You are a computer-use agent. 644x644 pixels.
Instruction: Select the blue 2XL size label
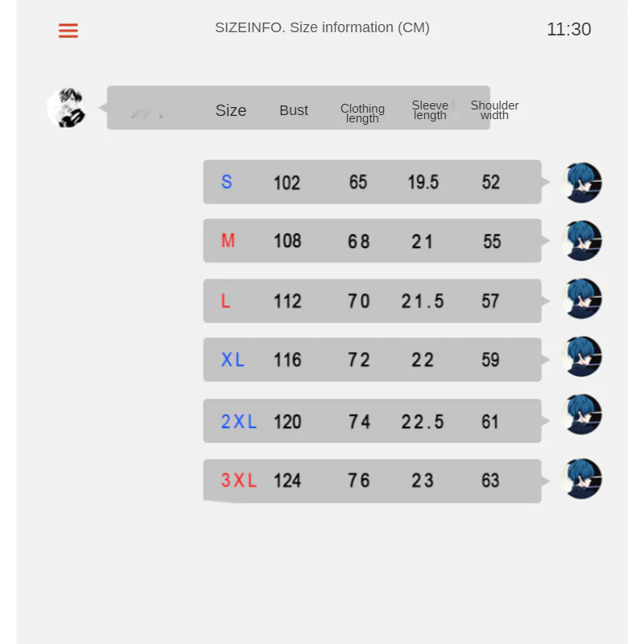(238, 422)
